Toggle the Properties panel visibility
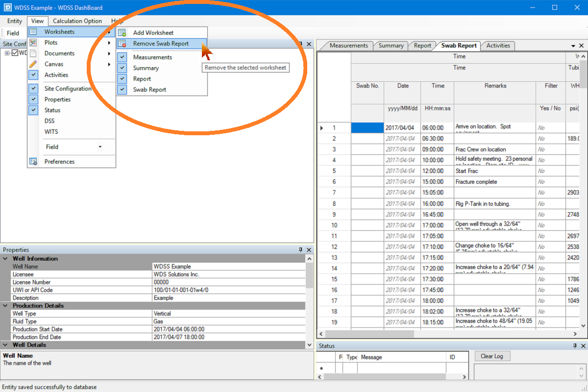 (33, 99)
